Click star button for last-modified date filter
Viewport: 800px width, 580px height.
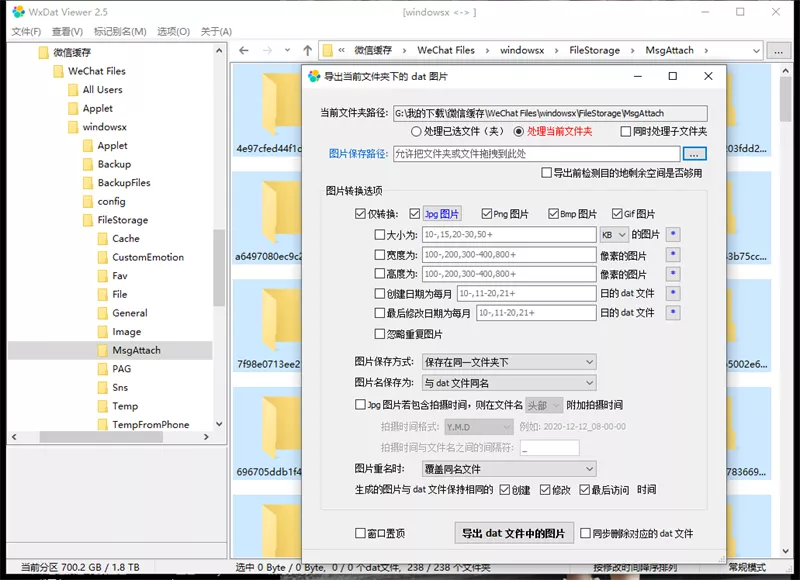[x=673, y=312]
